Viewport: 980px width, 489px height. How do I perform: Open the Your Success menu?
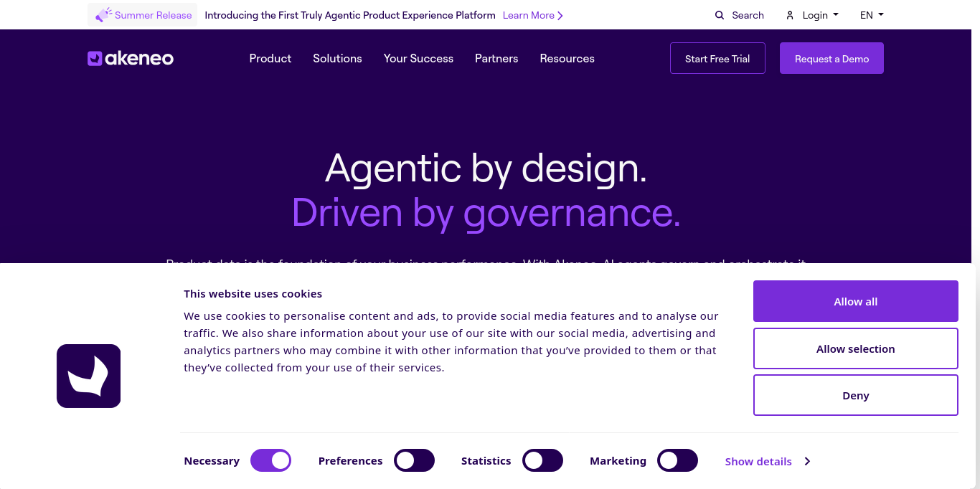(418, 59)
